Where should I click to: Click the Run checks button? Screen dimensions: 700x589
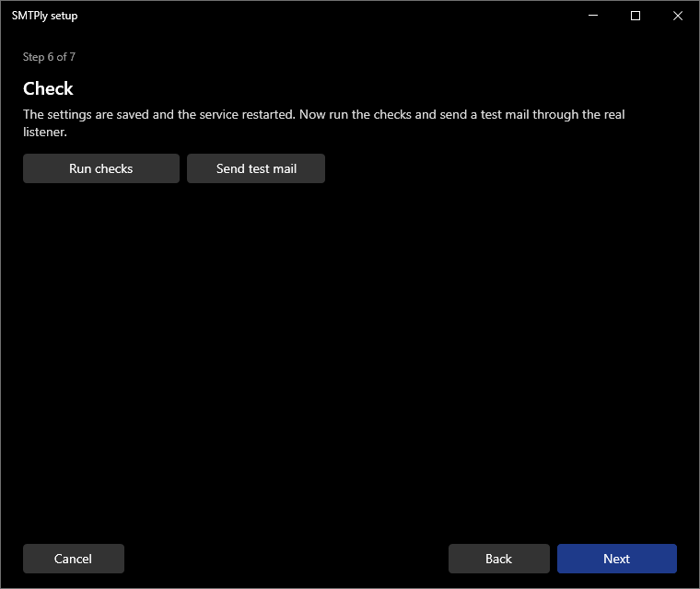coord(101,168)
